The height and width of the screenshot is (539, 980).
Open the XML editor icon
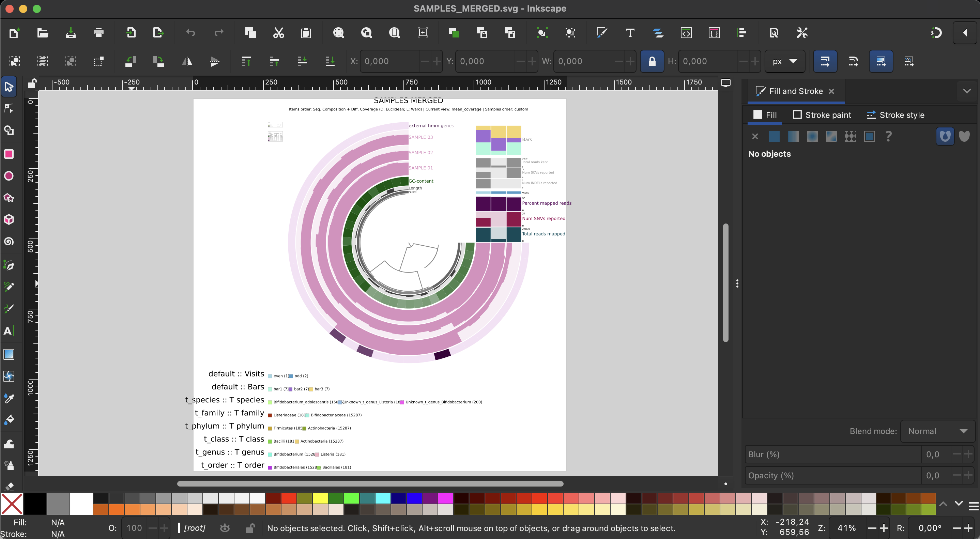686,33
